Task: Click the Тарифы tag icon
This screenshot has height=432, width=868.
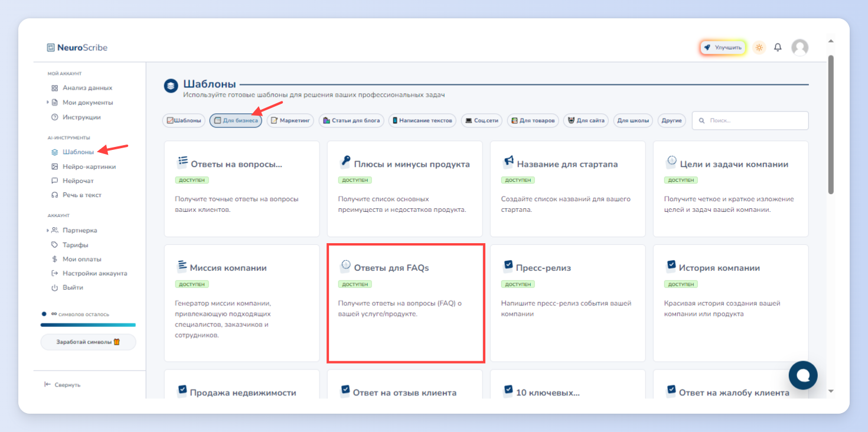Action: coord(55,245)
